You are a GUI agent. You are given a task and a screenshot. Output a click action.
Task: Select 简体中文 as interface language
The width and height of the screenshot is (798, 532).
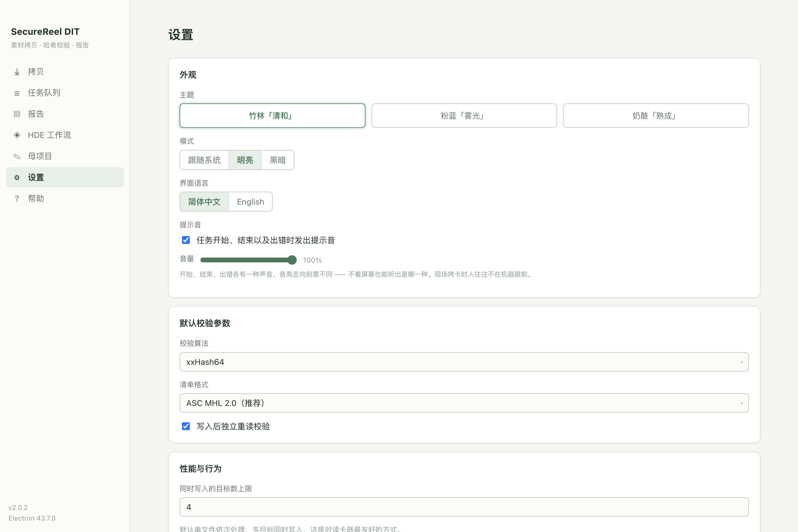(x=204, y=202)
